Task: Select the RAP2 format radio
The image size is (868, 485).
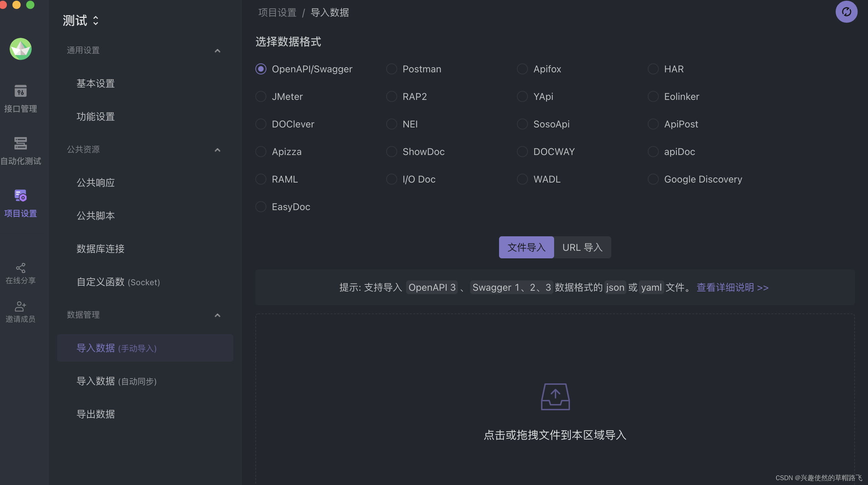Action: tap(392, 96)
